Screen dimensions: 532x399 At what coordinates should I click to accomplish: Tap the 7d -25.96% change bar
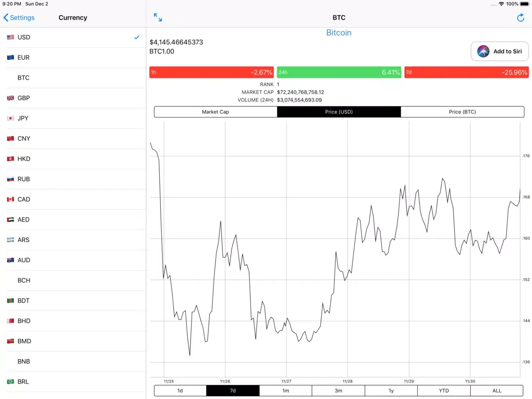pos(466,72)
